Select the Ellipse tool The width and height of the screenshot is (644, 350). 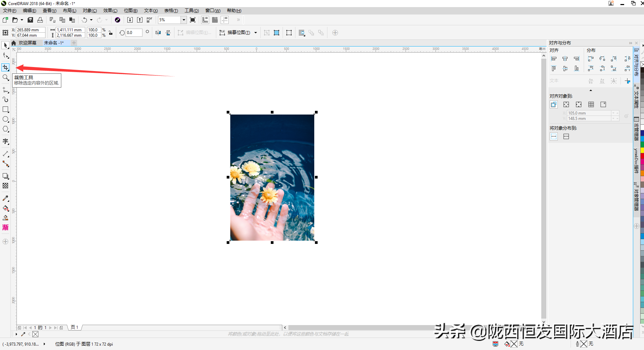pyautogui.click(x=5, y=119)
